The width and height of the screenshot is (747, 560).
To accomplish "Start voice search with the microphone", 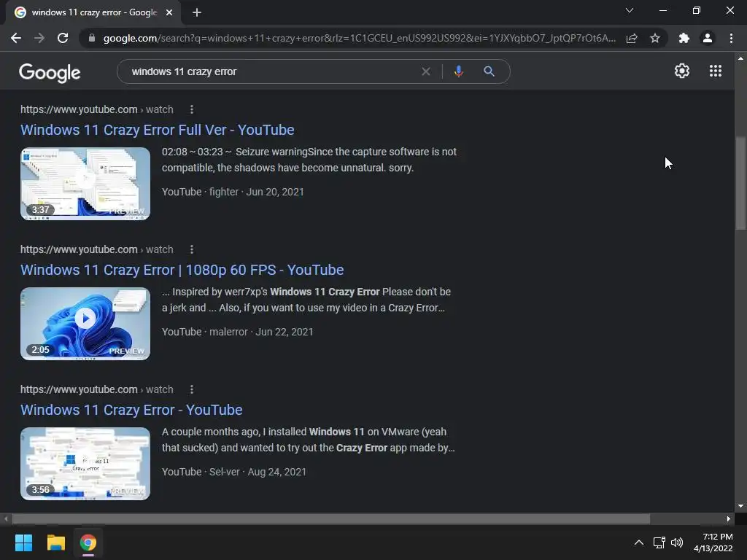I will (x=458, y=71).
